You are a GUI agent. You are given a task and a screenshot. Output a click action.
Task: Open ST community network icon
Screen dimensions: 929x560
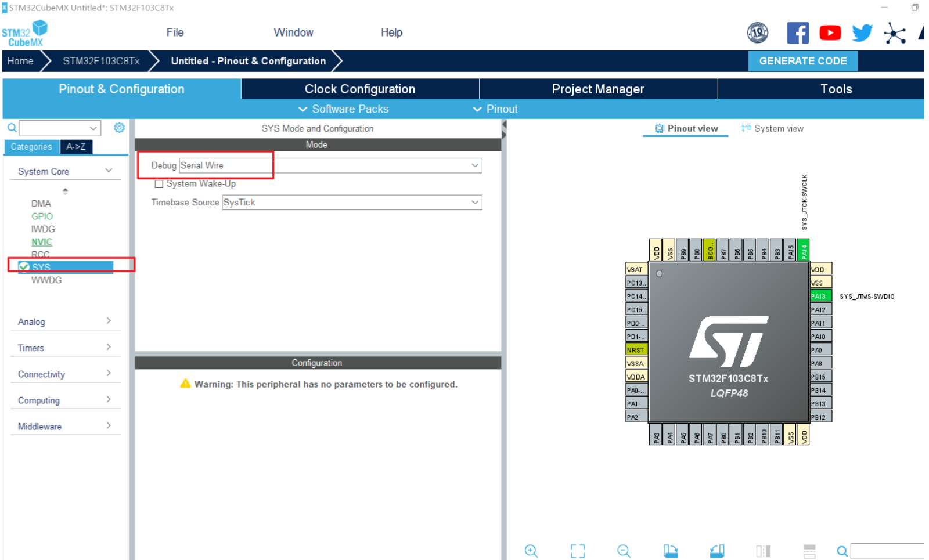[895, 33]
